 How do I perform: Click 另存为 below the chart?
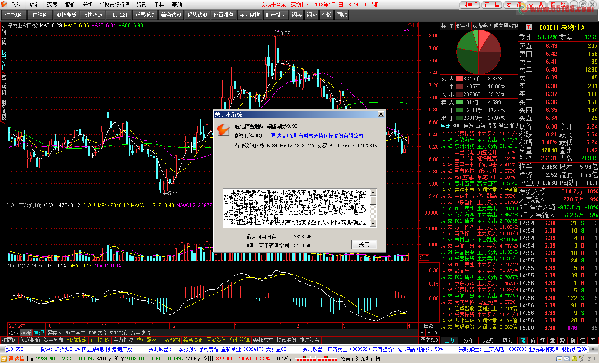click(54, 333)
